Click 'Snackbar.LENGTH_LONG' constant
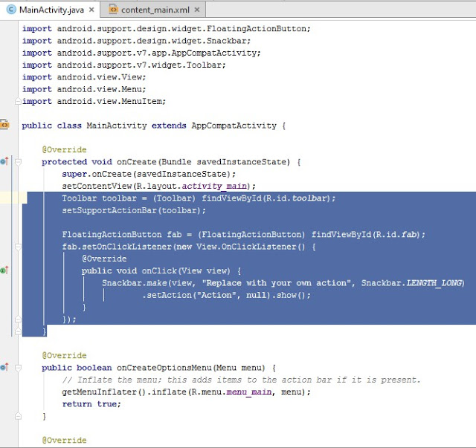Screen dimensions: 476x448 point(412,283)
